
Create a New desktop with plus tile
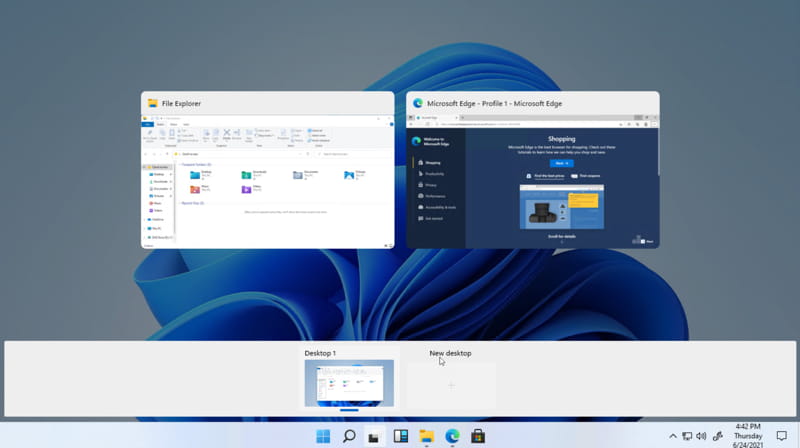451,385
